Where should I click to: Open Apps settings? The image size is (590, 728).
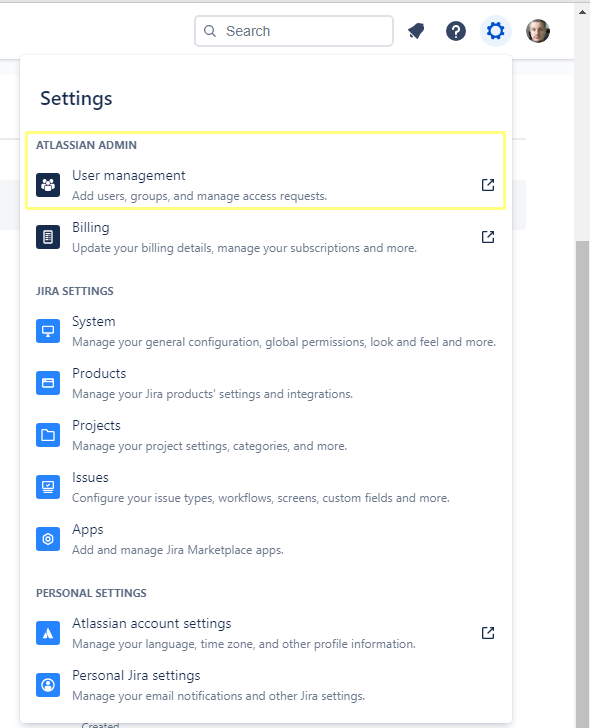(x=266, y=539)
